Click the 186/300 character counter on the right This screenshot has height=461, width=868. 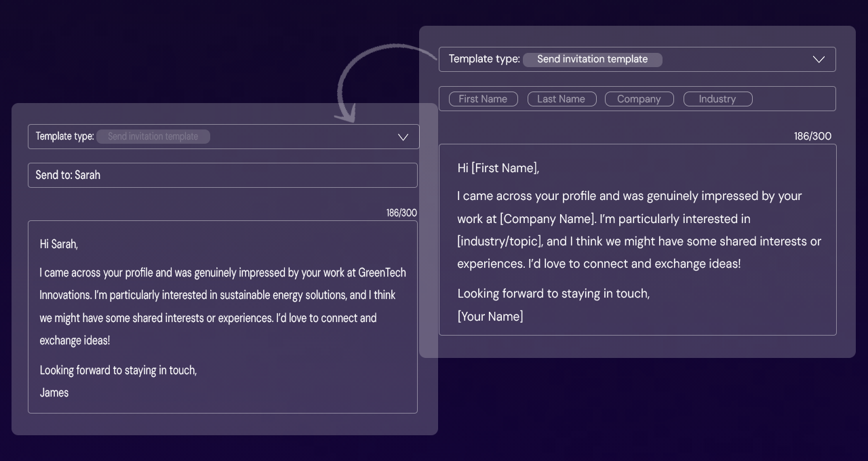[x=812, y=136]
